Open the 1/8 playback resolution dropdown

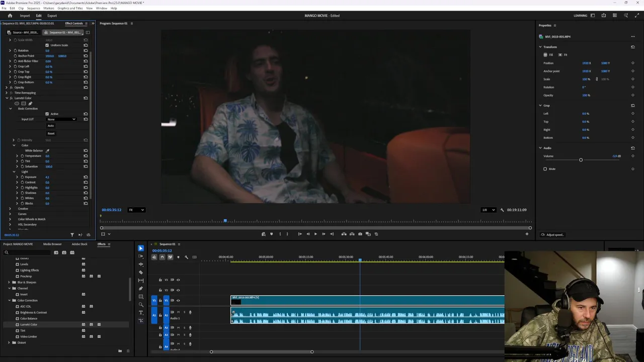click(x=488, y=210)
